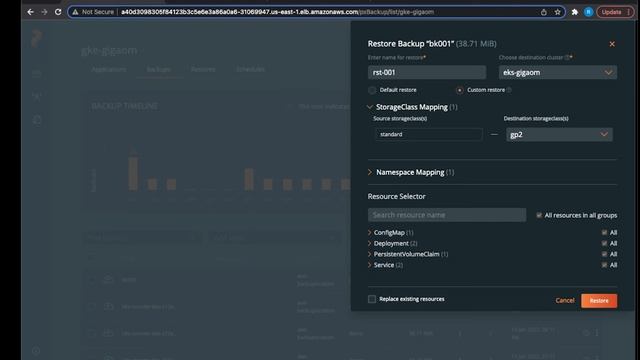Expand the Service resource group

369,265
